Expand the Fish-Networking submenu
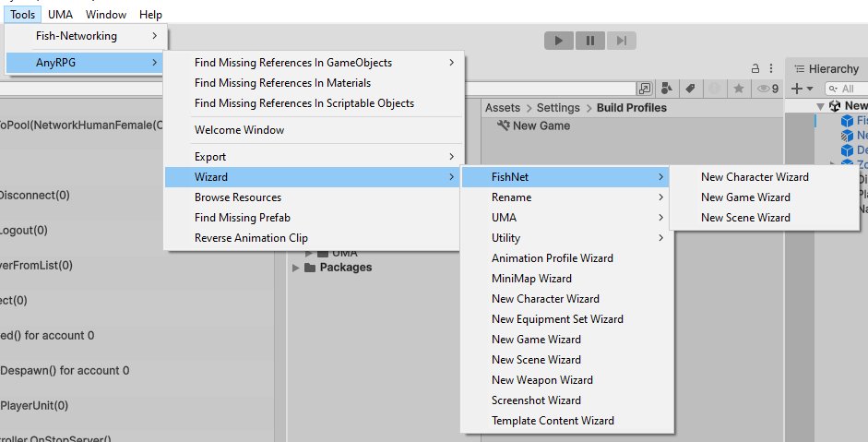868x442 pixels. coord(87,36)
